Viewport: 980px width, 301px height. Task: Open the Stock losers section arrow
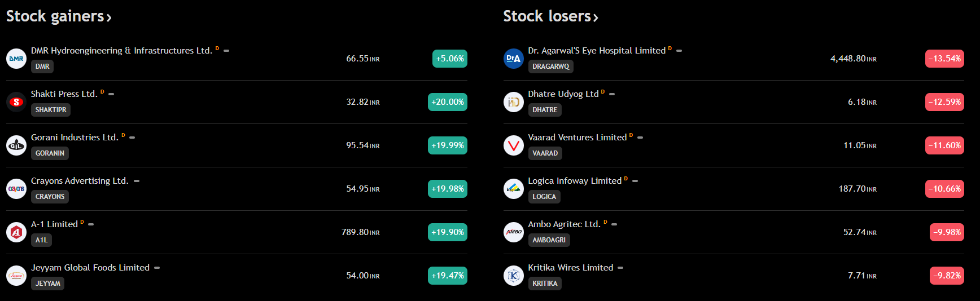(596, 18)
